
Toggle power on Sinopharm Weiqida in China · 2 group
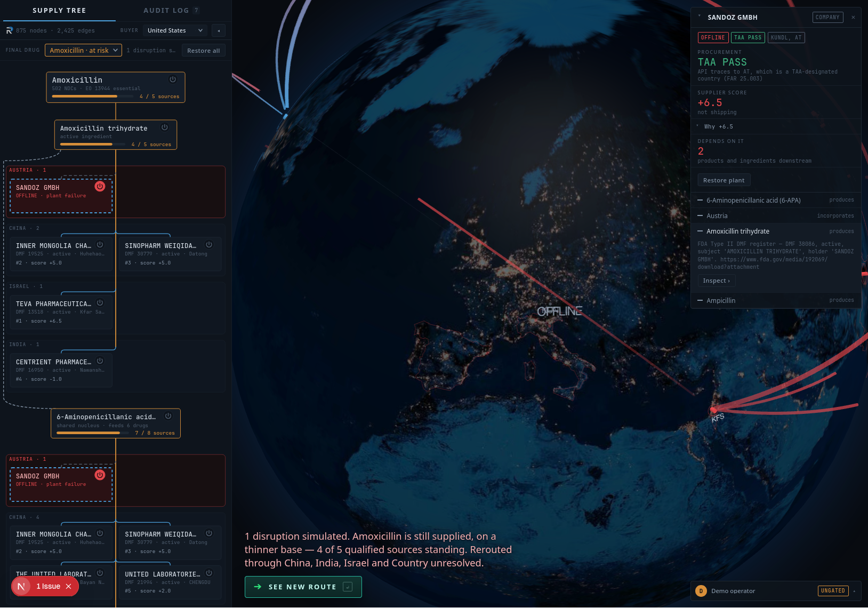(209, 245)
